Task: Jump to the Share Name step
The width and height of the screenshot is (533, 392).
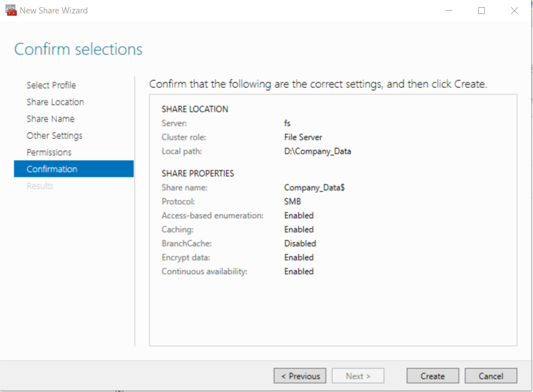Action: pos(50,119)
